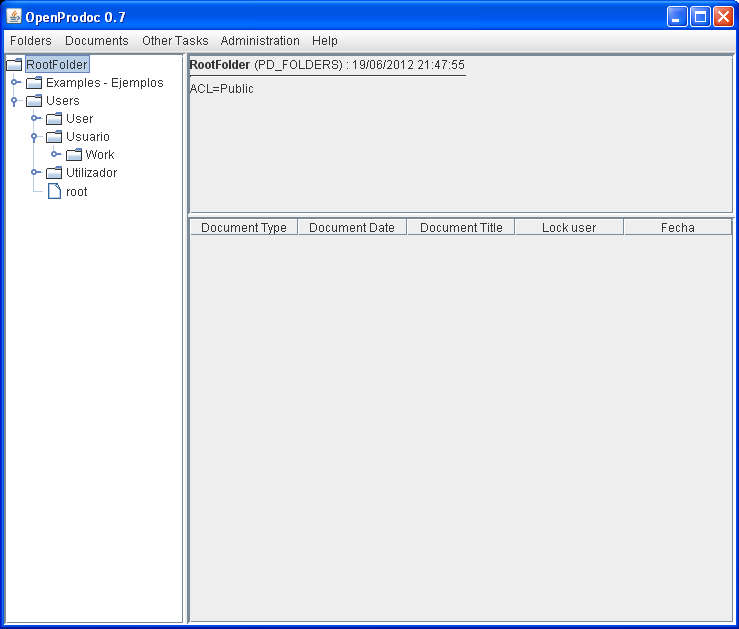The width and height of the screenshot is (739, 629).
Task: Click the Work folder icon
Action: [74, 155]
